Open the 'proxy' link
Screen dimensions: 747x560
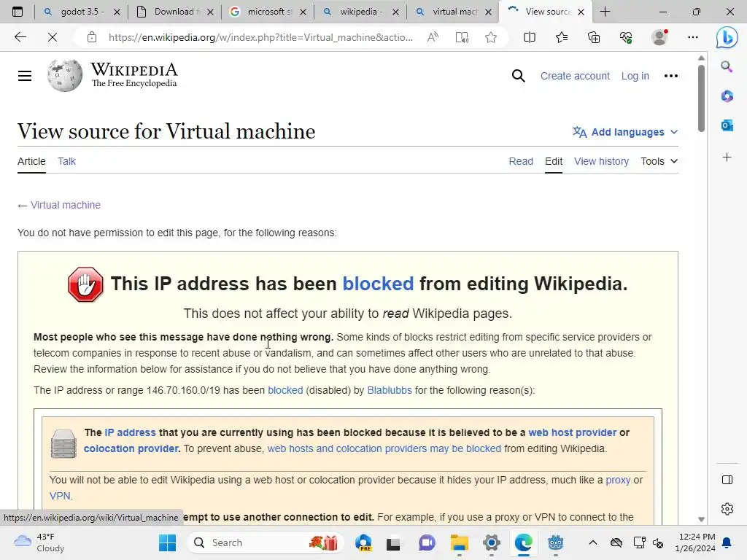coord(618,480)
